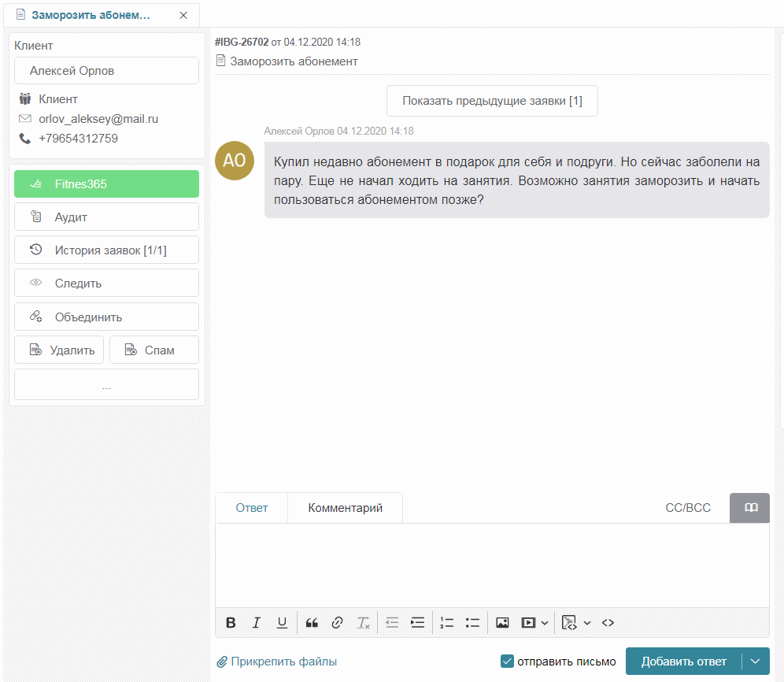Show previous tickets with Показать предыдущие заявки
784x682 pixels.
coord(492,101)
